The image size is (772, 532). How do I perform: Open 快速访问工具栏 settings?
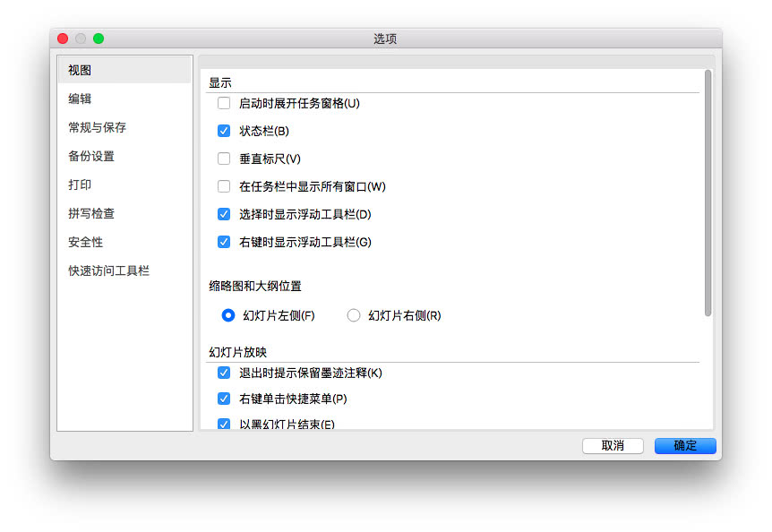124,270
